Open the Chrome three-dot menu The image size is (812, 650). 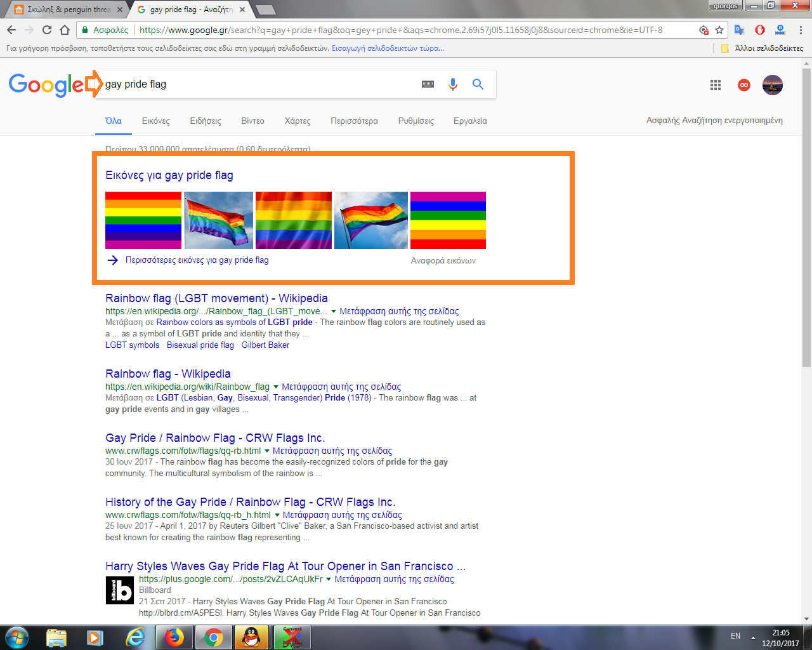click(801, 30)
